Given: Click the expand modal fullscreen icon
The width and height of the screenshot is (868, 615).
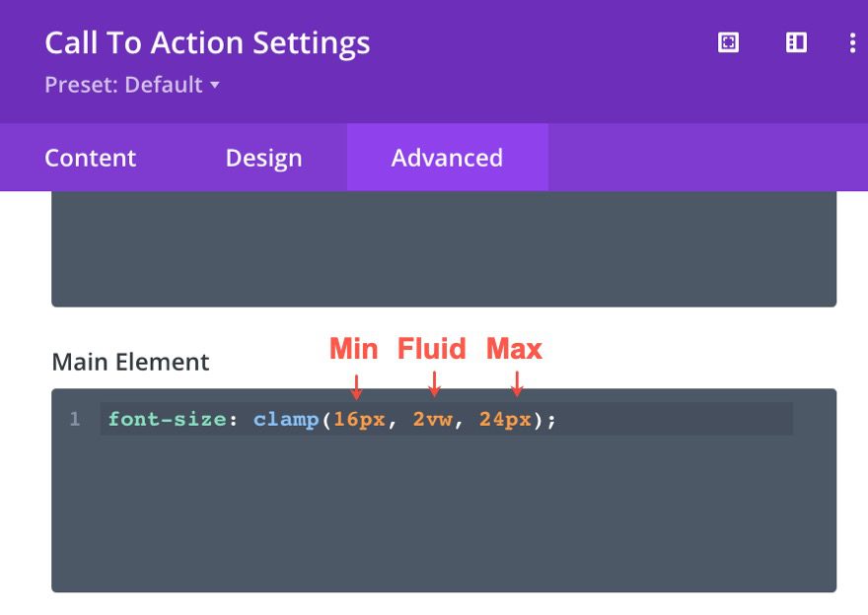Looking at the screenshot, I should [727, 43].
